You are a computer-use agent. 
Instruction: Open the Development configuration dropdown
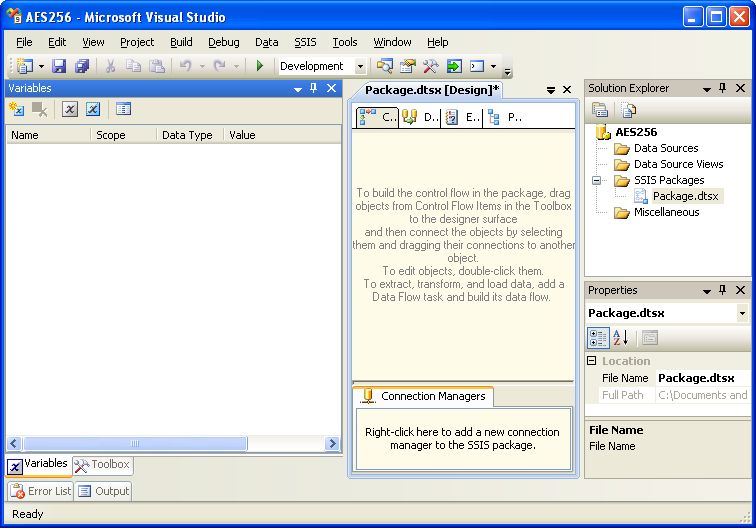[x=361, y=66]
